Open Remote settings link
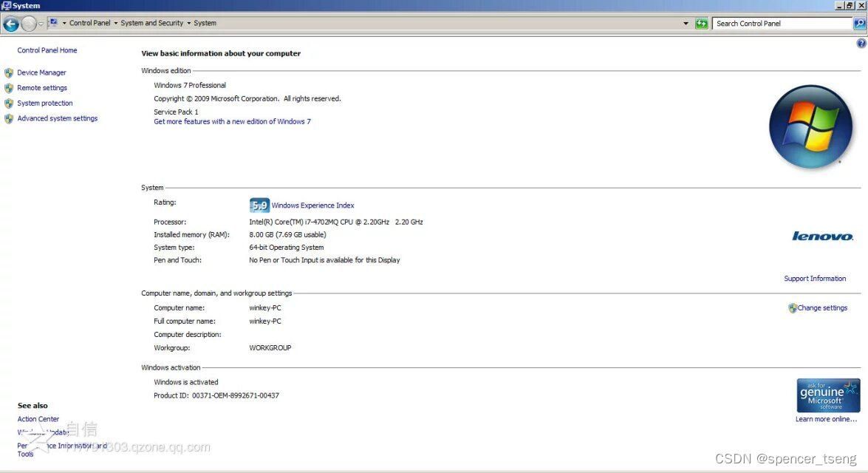 pyautogui.click(x=42, y=88)
